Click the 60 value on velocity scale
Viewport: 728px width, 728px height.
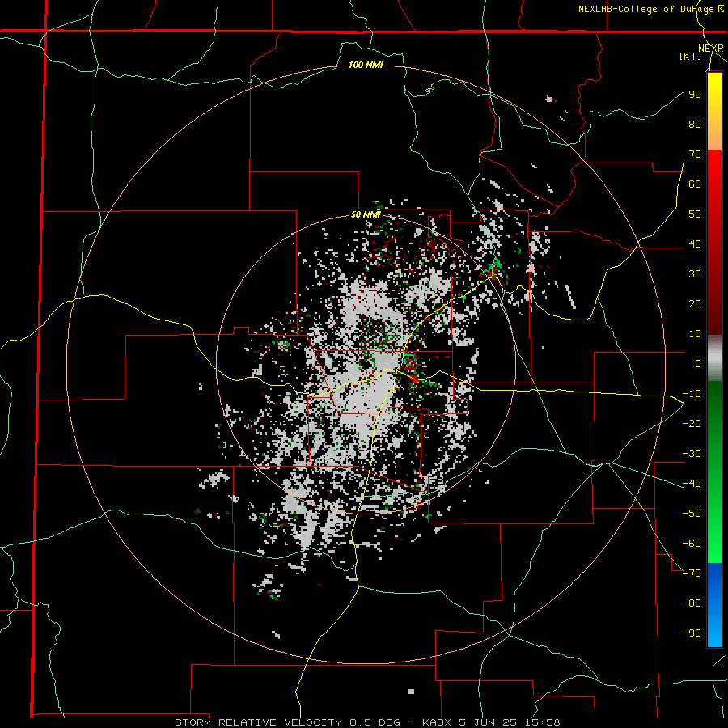click(695, 184)
